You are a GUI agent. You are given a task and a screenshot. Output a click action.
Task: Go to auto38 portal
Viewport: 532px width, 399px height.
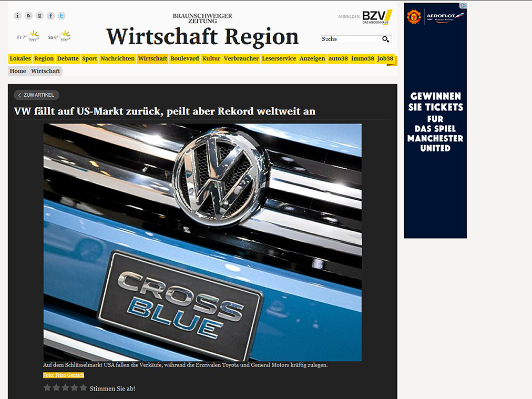338,58
